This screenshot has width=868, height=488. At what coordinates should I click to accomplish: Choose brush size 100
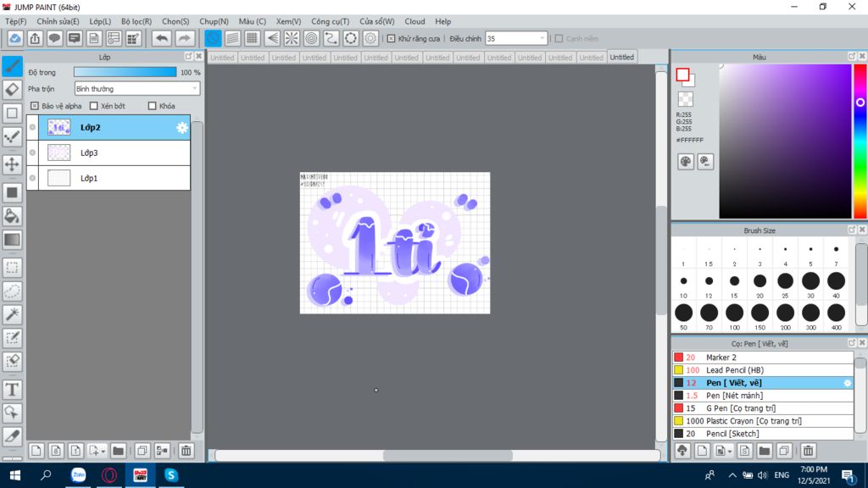734,316
